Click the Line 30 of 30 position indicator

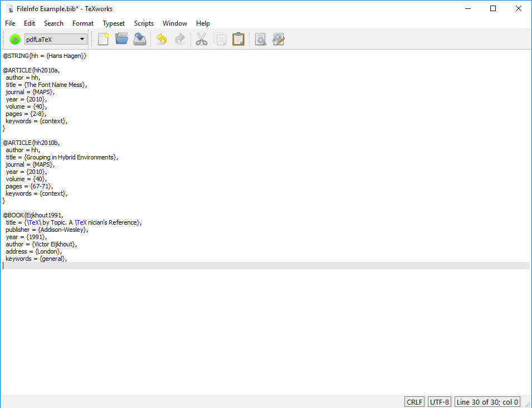[x=487, y=402]
